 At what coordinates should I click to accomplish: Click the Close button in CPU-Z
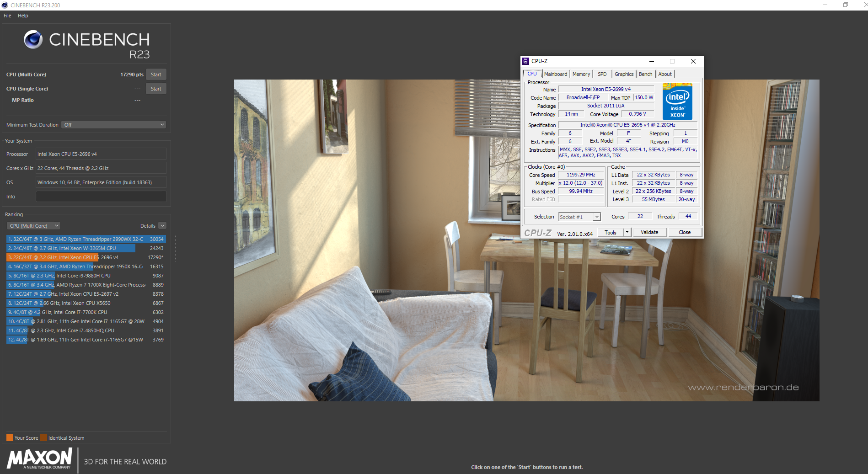tap(685, 232)
